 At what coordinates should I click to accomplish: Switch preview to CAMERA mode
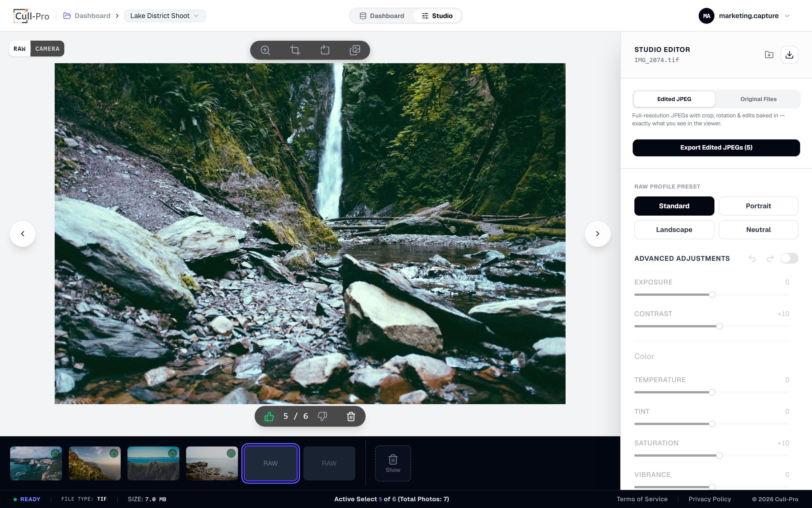pos(47,49)
